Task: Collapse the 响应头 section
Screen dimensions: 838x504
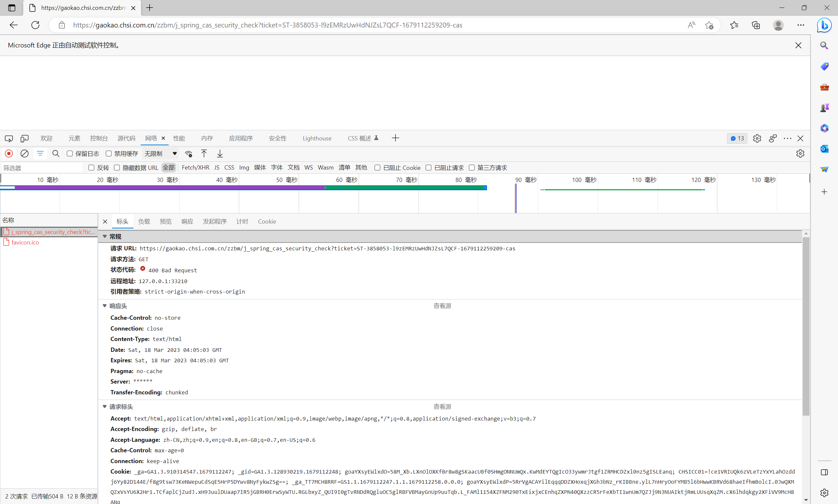Action: (105, 306)
